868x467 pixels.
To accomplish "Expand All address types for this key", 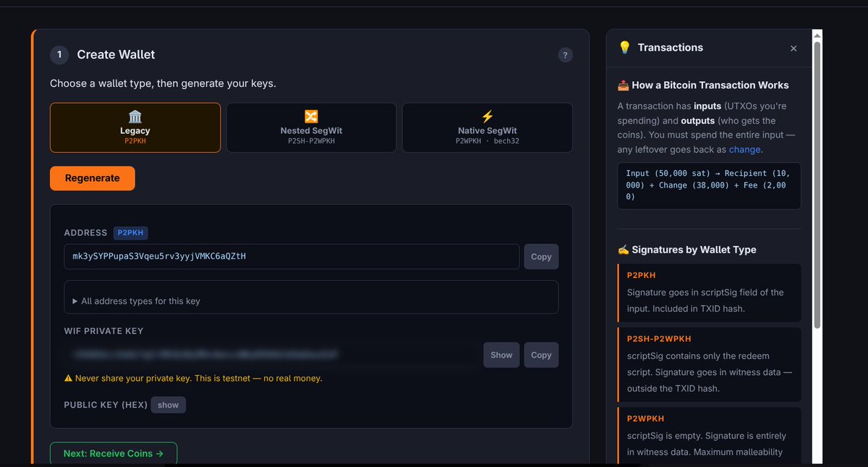I will (x=311, y=298).
